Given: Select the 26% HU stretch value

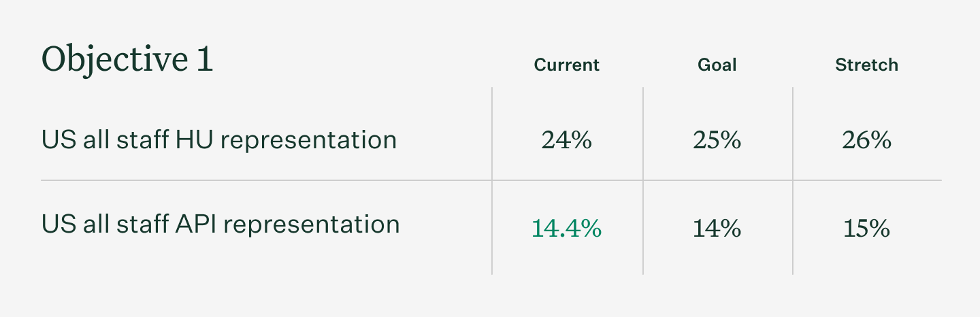Looking at the screenshot, I should (866, 140).
